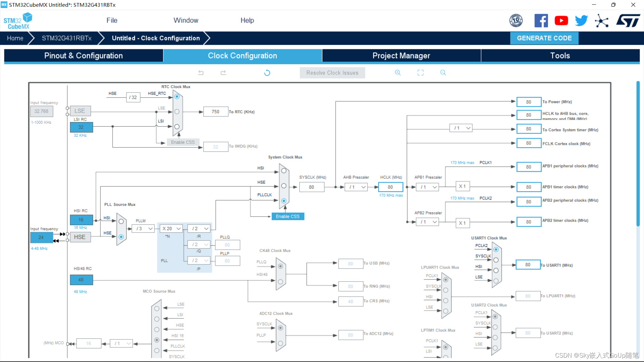Switch to Project Manager tab

401,56
